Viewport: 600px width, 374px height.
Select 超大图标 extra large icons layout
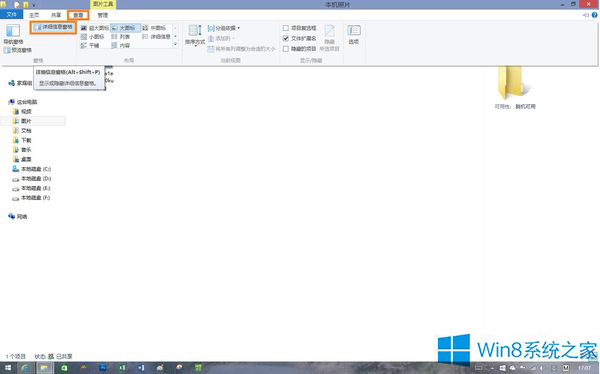point(95,28)
